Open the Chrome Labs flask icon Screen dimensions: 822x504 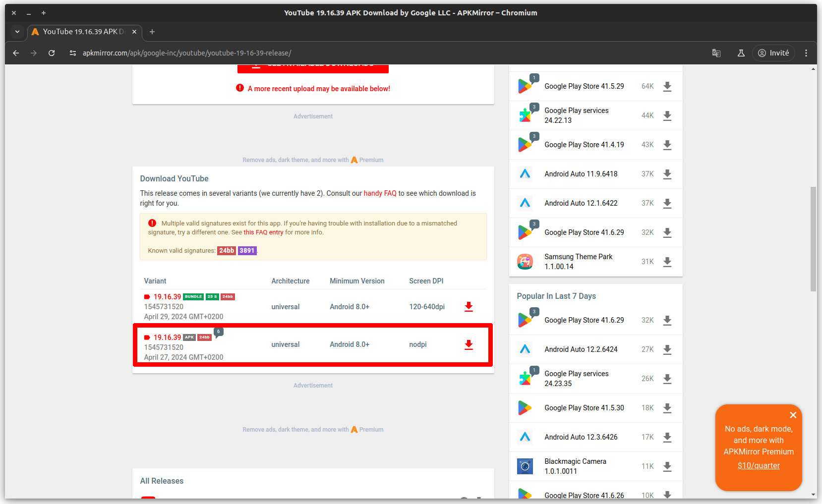point(741,53)
